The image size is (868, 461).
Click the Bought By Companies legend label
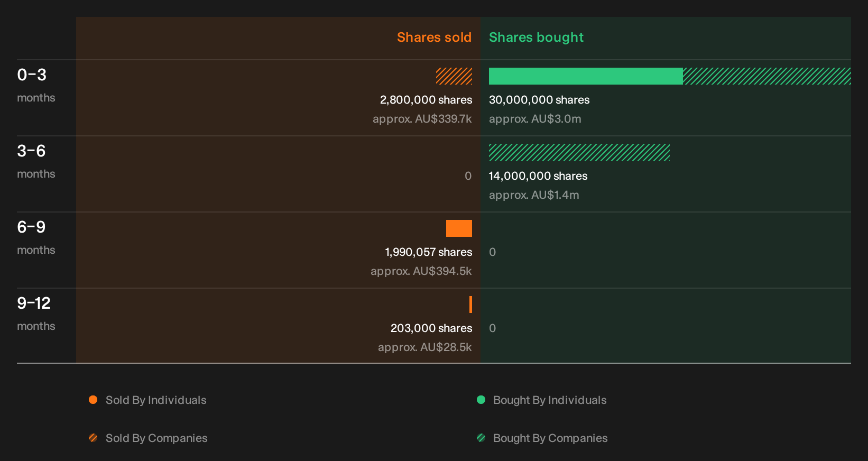pos(550,438)
